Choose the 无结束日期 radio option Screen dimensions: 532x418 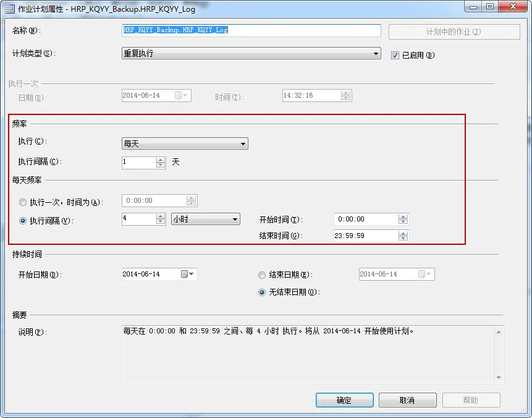(262, 292)
